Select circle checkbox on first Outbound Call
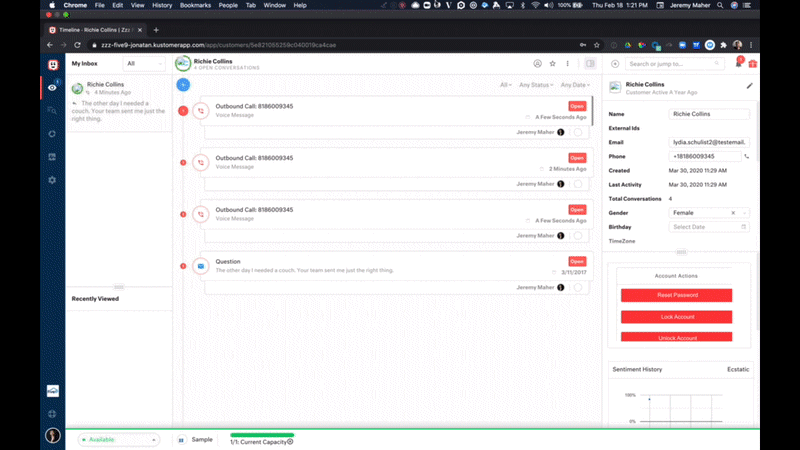Viewport: 800px width, 450px height. pyautogui.click(x=578, y=132)
